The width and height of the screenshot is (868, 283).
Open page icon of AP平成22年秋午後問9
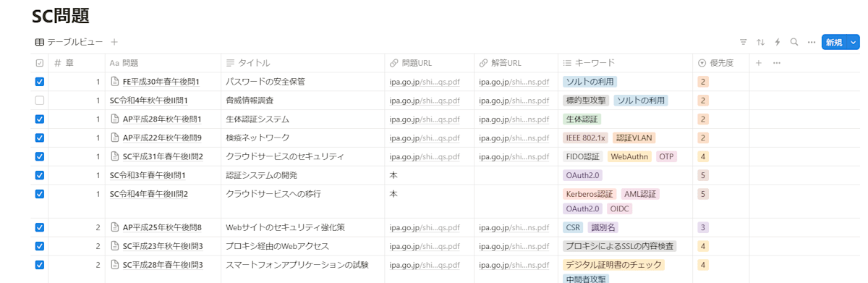[x=115, y=138]
